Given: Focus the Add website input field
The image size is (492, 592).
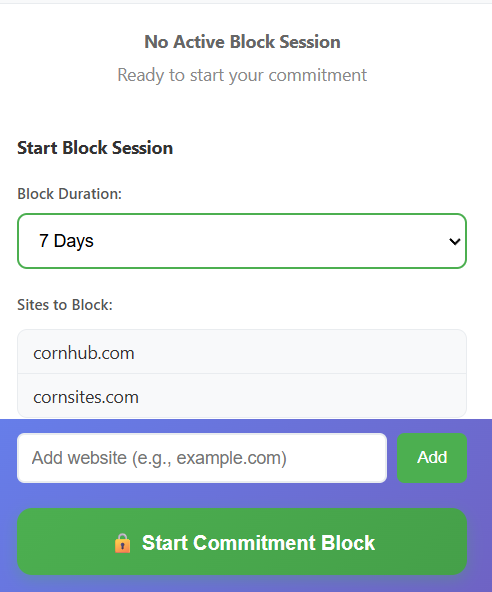Looking at the screenshot, I should 202,458.
